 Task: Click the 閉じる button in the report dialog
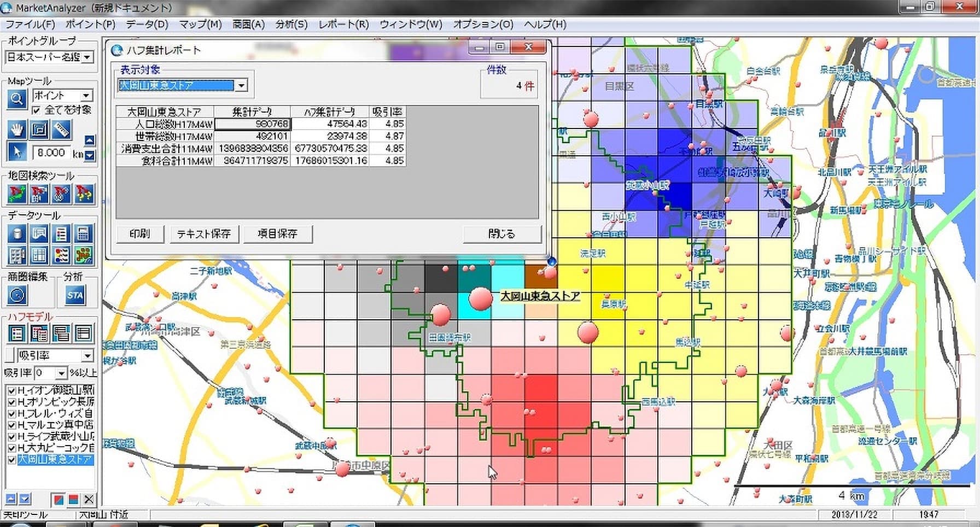tap(501, 233)
